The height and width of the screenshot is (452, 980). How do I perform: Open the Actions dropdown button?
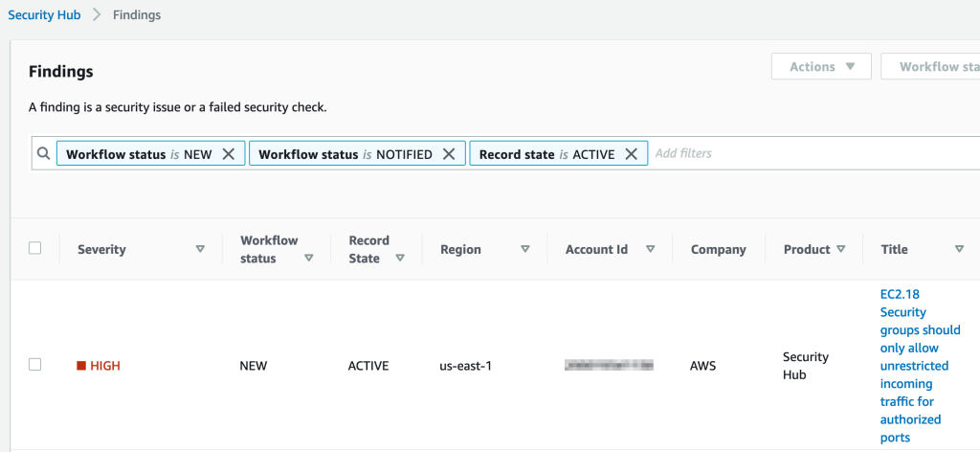point(821,66)
